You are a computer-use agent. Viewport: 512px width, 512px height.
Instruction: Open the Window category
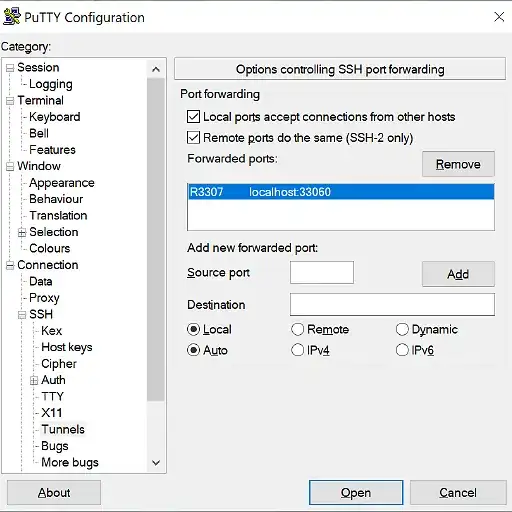click(x=39, y=166)
